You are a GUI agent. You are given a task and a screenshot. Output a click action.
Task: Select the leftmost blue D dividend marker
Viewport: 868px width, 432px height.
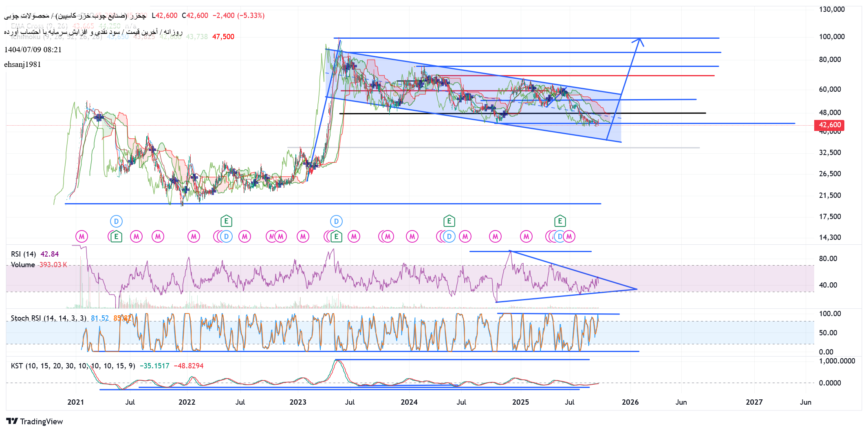(116, 222)
